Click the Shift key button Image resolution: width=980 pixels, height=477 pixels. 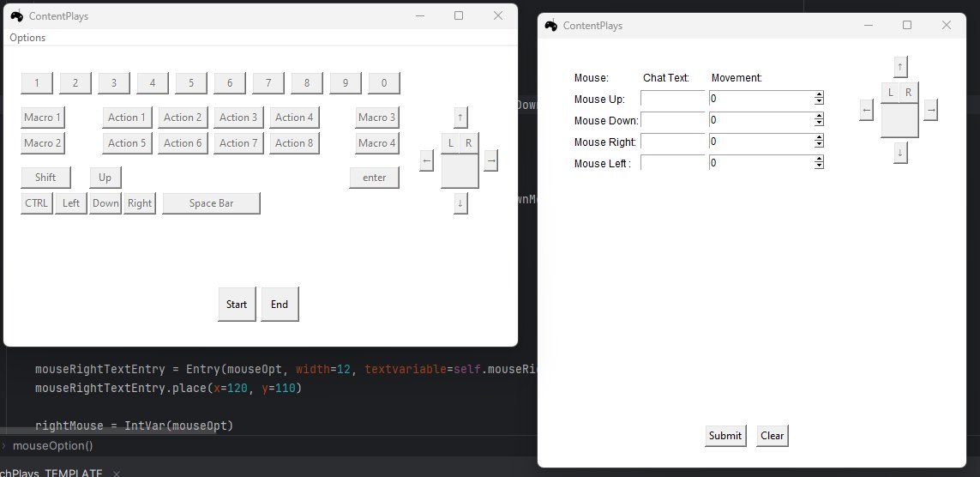coord(45,178)
